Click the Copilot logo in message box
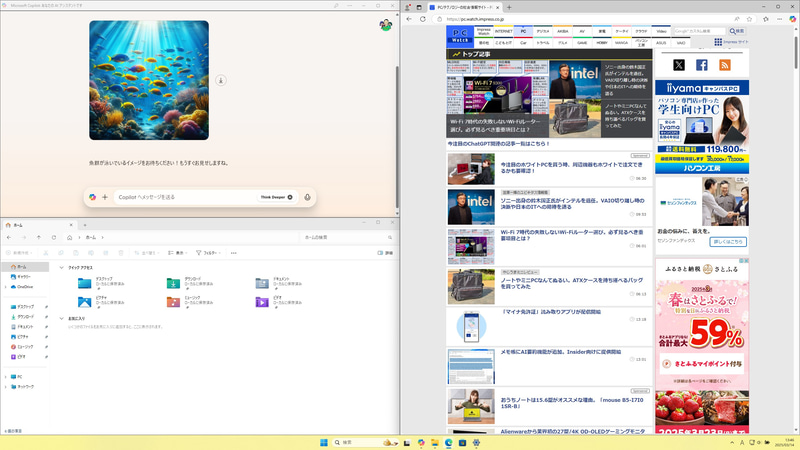800x450 pixels. click(x=92, y=197)
